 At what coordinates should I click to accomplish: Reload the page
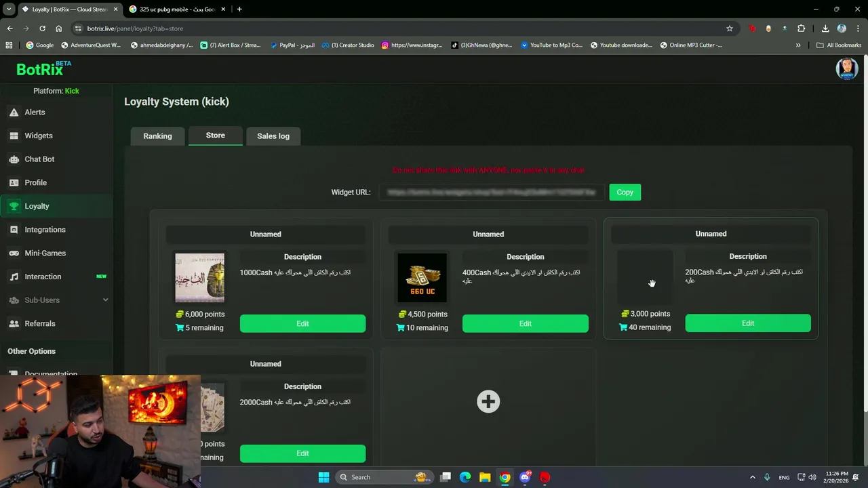click(x=42, y=28)
